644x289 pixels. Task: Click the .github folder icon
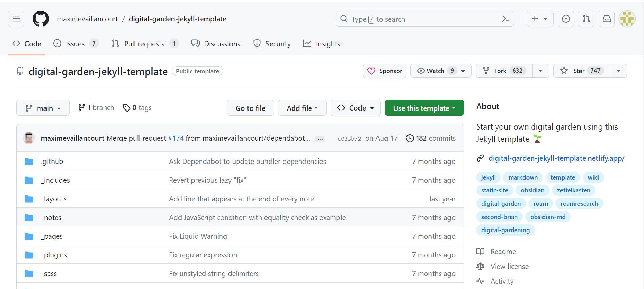tap(29, 161)
